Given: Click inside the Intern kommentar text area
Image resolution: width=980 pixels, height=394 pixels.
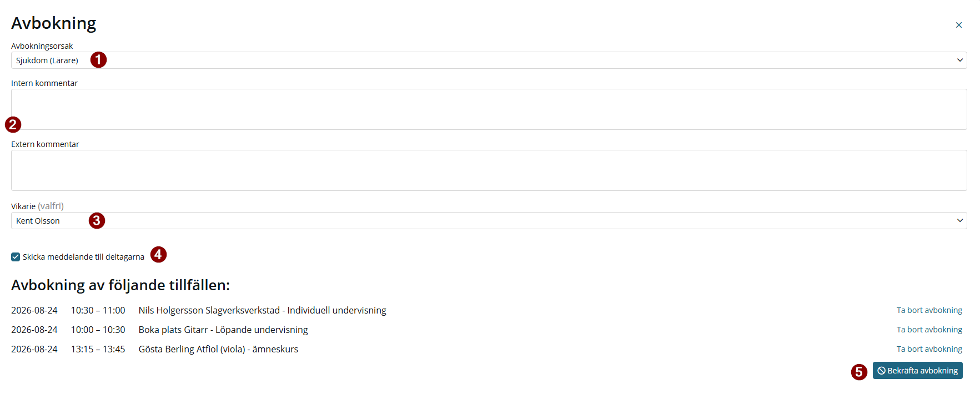Looking at the screenshot, I should click(x=489, y=109).
